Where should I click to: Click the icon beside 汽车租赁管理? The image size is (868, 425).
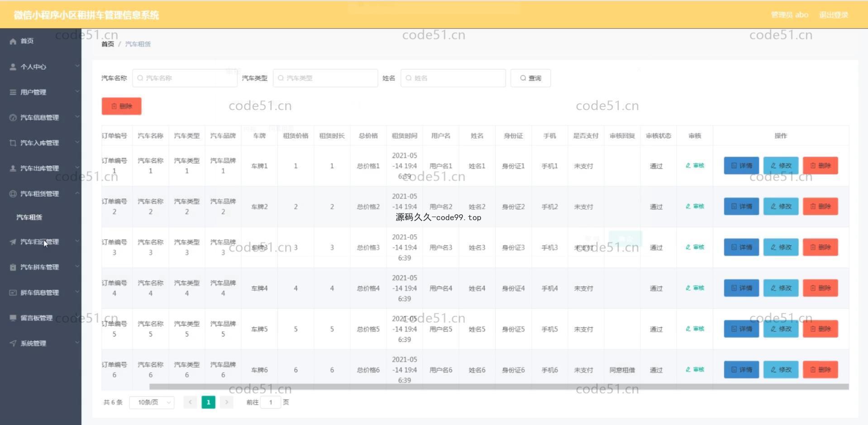(13, 194)
